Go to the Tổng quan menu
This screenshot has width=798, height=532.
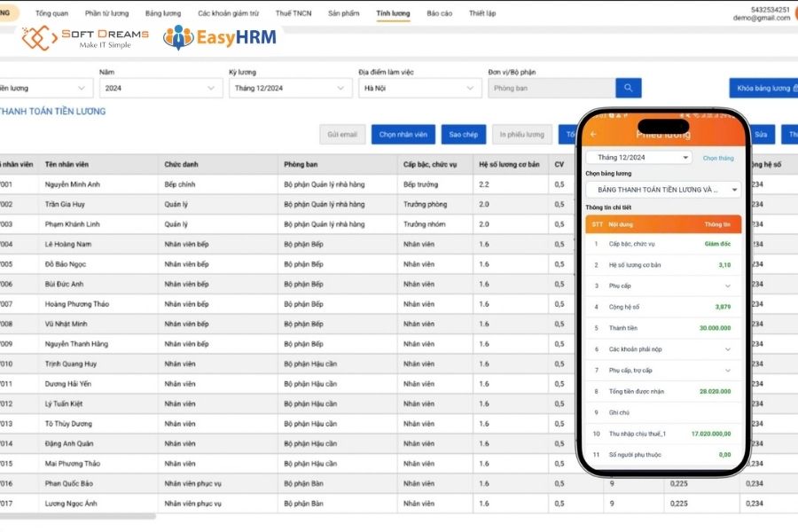52,13
